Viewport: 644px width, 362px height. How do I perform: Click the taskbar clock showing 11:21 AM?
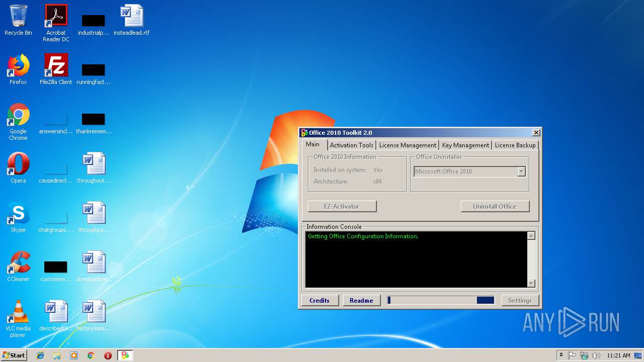(618, 355)
